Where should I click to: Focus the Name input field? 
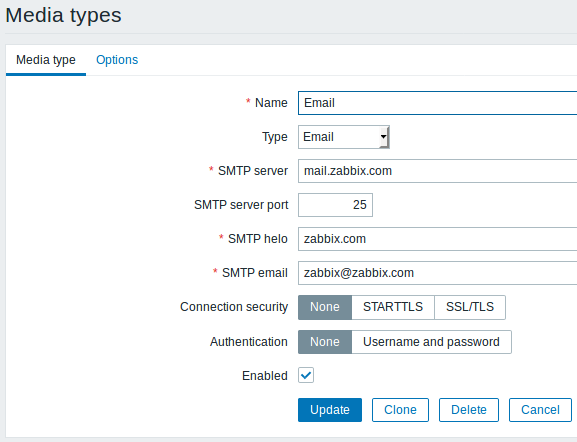438,103
